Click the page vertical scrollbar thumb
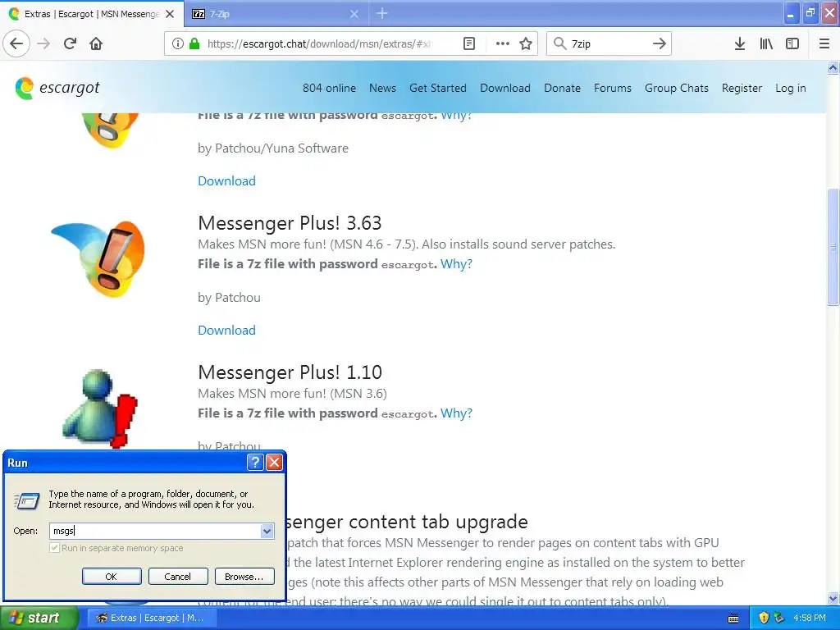Screen dimensions: 840x630 833,247
